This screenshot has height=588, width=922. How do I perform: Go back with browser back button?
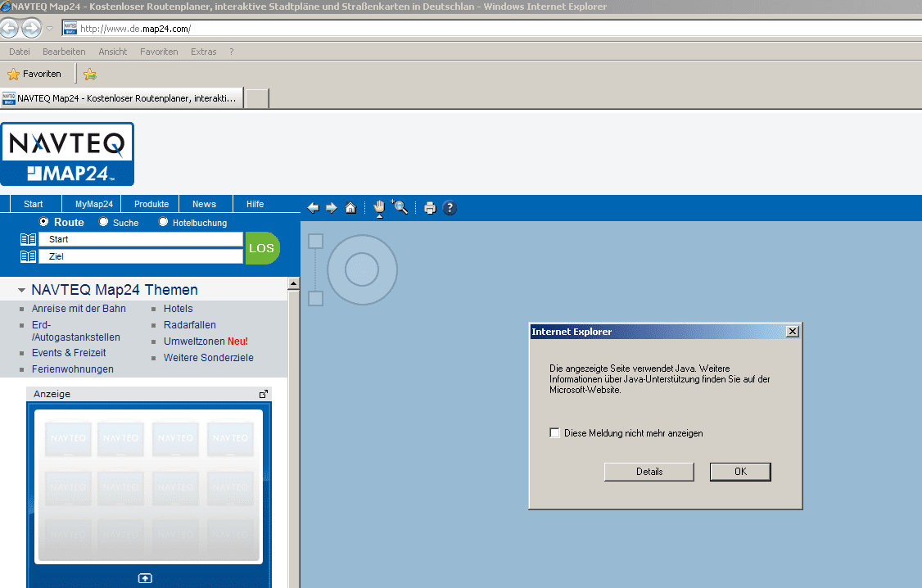[9, 28]
